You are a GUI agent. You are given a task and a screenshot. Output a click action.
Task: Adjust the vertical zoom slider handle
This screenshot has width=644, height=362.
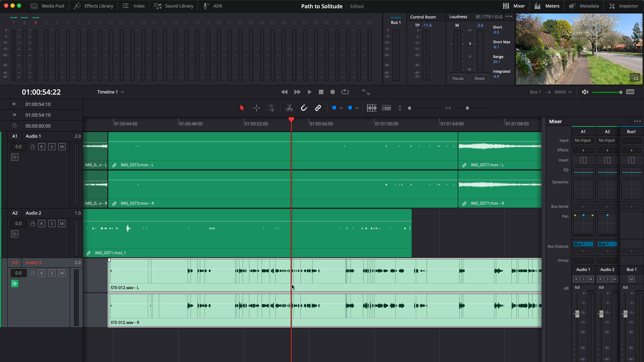[x=410, y=108]
